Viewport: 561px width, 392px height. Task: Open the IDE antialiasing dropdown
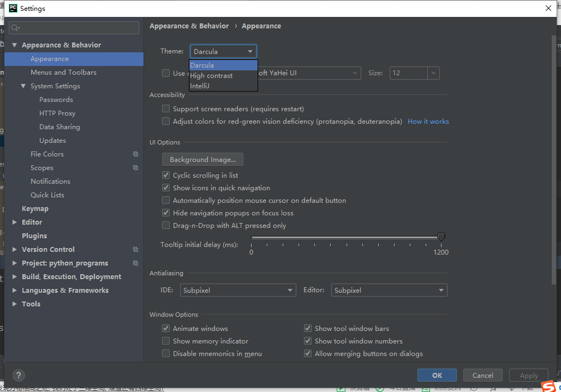[237, 290]
